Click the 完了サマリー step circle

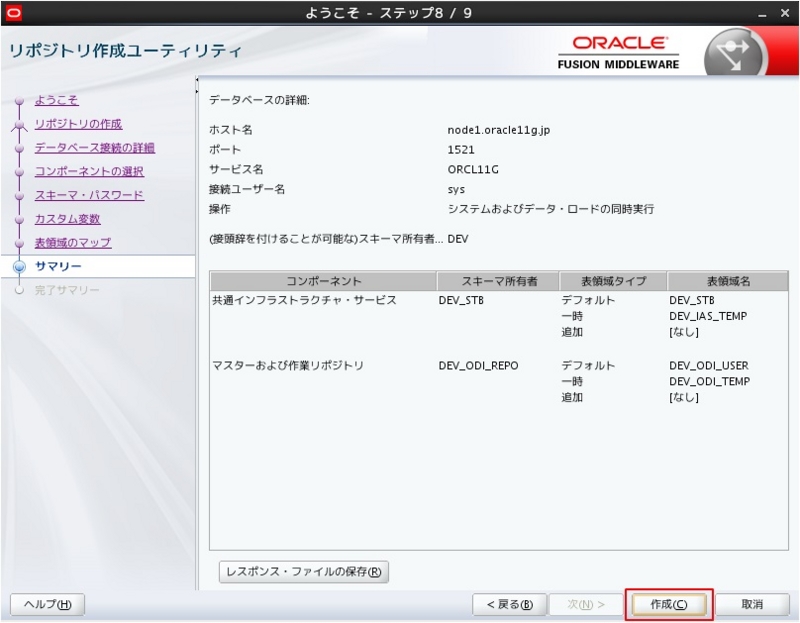(19, 290)
